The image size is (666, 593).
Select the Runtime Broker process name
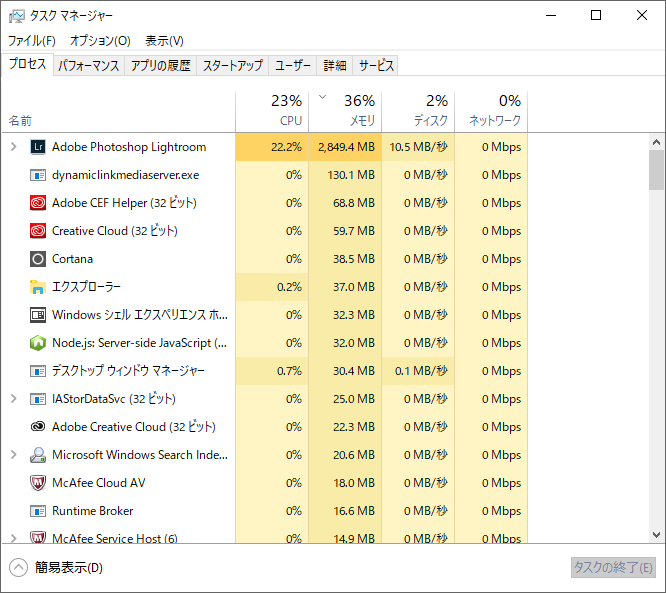coord(93,511)
